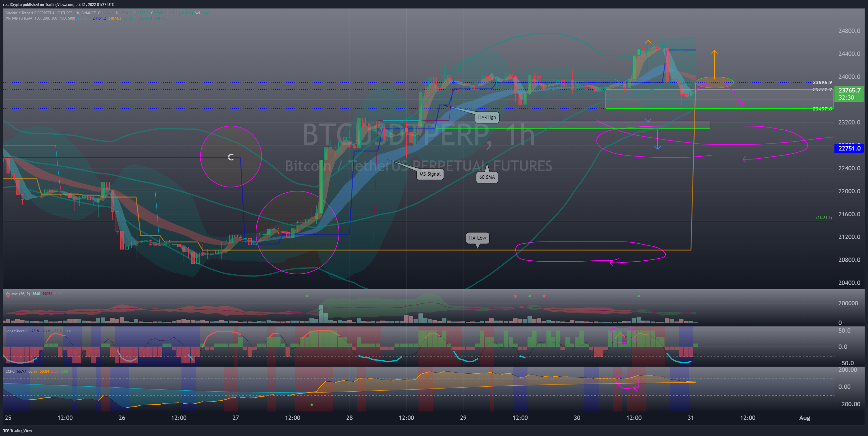Open the Long/Short-S indicator legend
The width and height of the screenshot is (868, 436).
pos(16,331)
